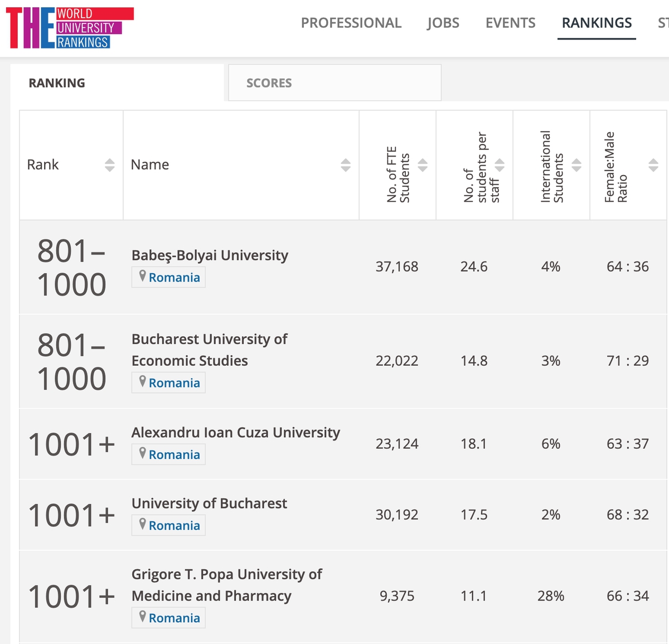
Task: Click Romania link under Grigore T. Popa
Action: (174, 618)
